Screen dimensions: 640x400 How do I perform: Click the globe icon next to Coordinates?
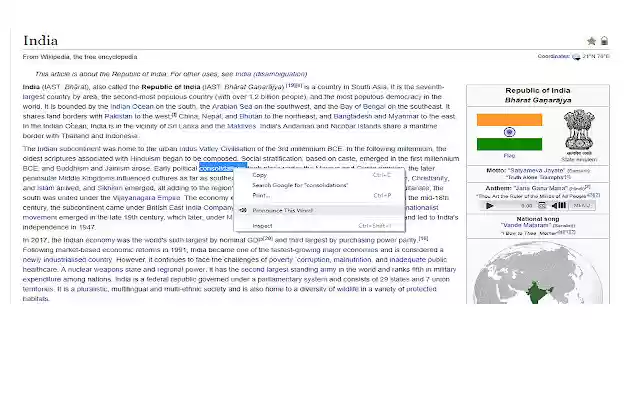[576, 57]
